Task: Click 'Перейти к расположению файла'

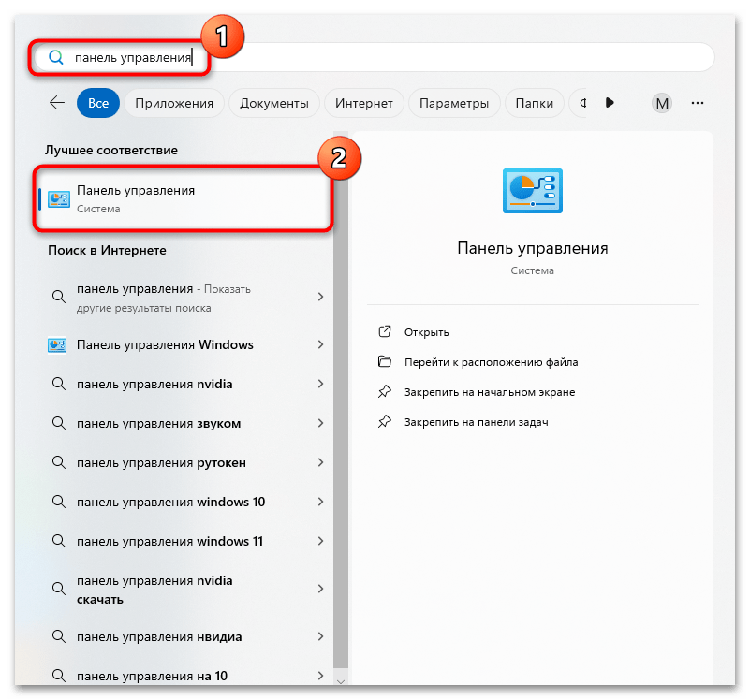Action: coord(492,362)
